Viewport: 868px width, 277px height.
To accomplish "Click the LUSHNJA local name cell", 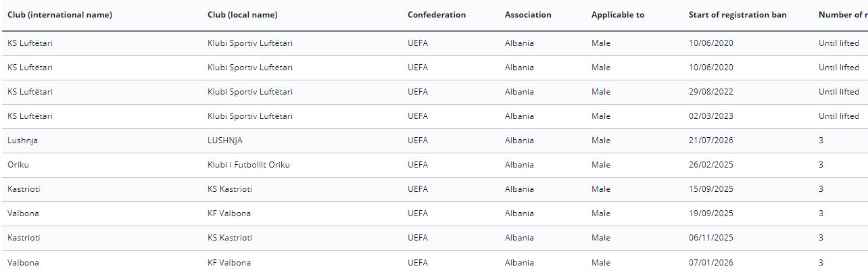I will click(225, 141).
